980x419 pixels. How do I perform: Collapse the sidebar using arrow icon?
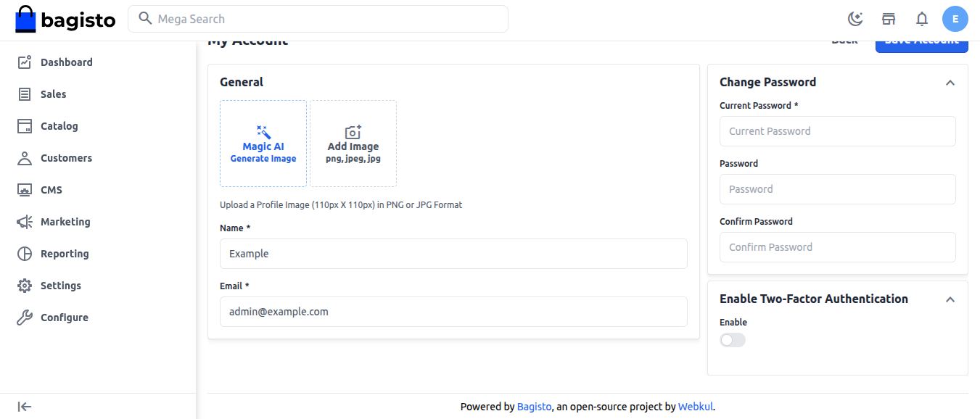click(25, 407)
